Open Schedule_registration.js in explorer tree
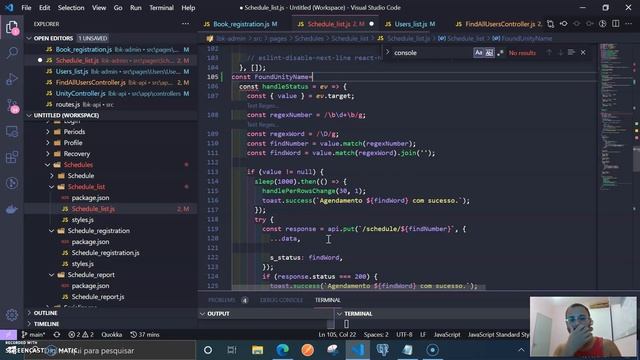The width and height of the screenshot is (640, 360). coord(105,253)
